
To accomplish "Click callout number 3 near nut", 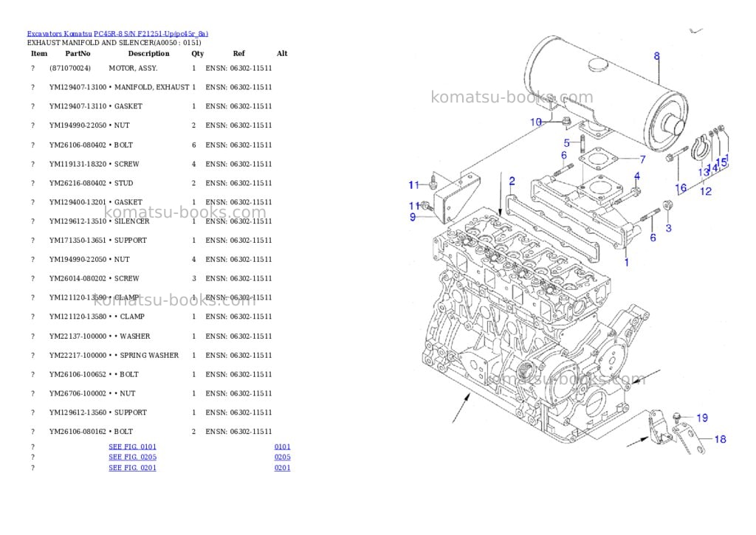I will 669,228.
